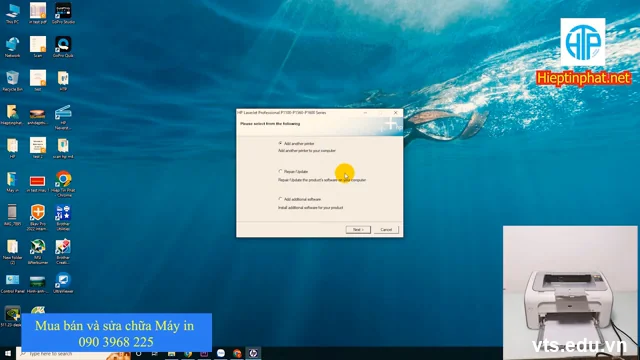
Task: Open the Windows Start menu
Action: tap(7, 353)
